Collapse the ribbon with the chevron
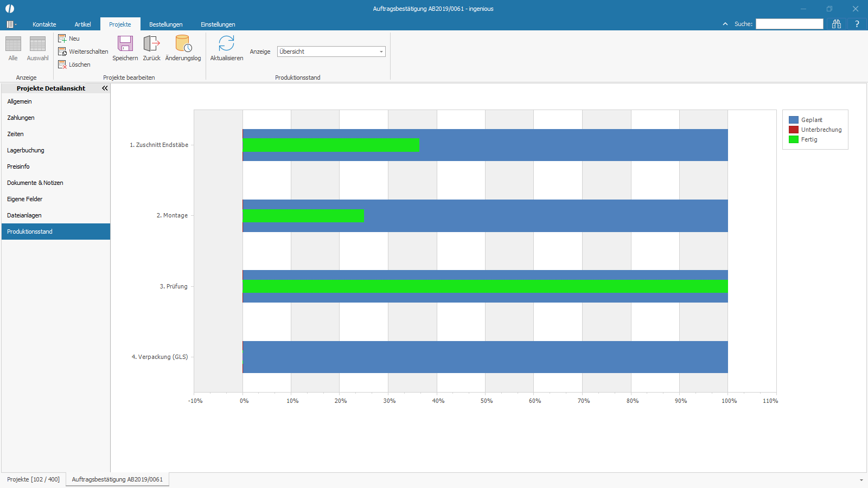The height and width of the screenshot is (488, 868). 725,24
